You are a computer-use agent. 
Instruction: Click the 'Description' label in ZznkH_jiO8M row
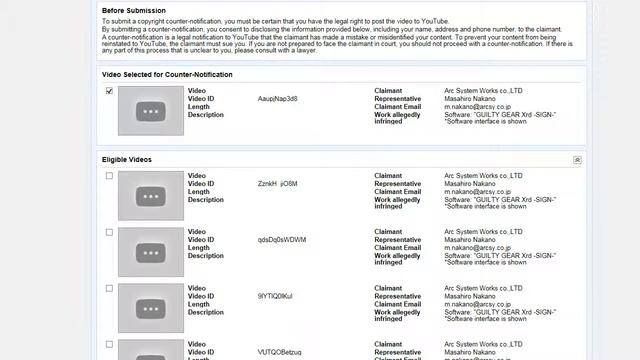[206, 200]
